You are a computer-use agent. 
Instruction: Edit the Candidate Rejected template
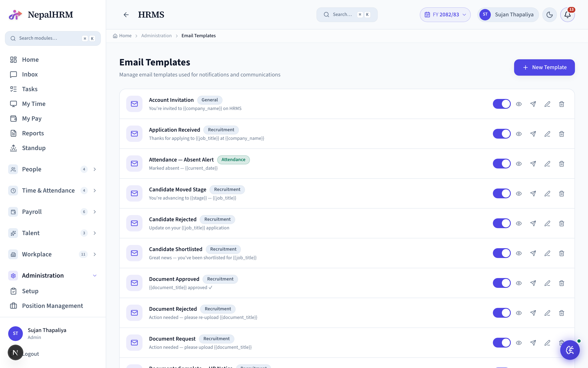(547, 223)
